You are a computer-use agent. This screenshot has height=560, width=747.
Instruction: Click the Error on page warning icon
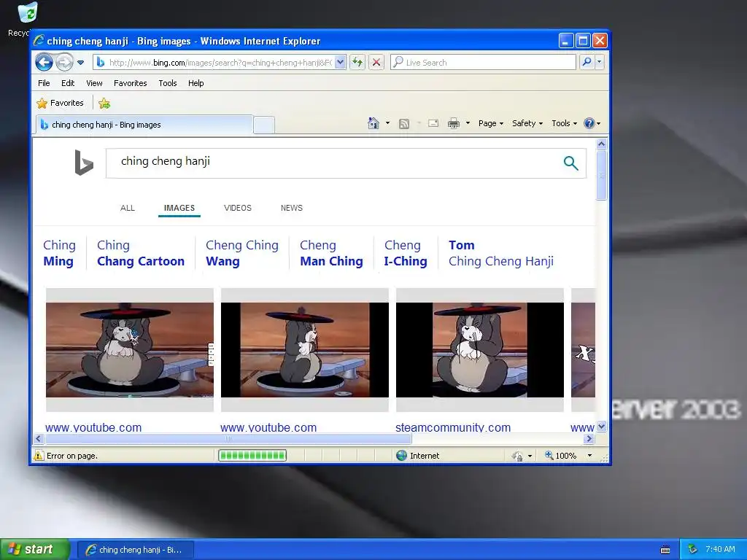pos(39,456)
